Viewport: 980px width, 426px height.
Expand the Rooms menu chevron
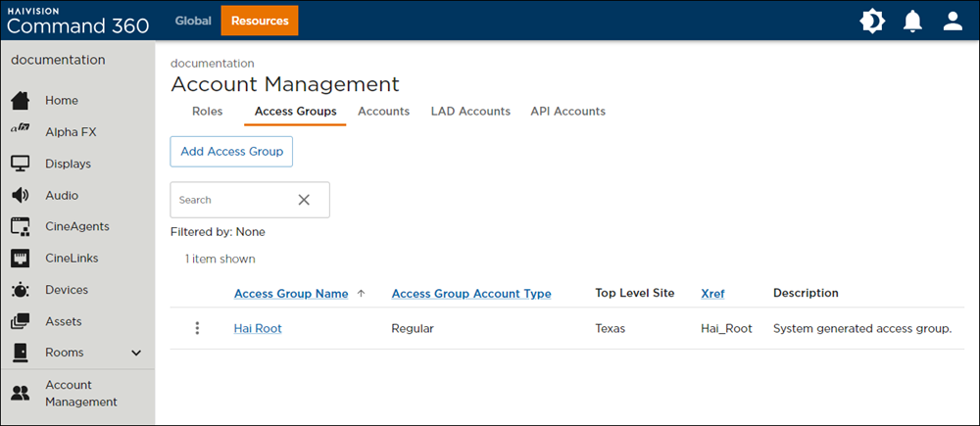coord(136,353)
